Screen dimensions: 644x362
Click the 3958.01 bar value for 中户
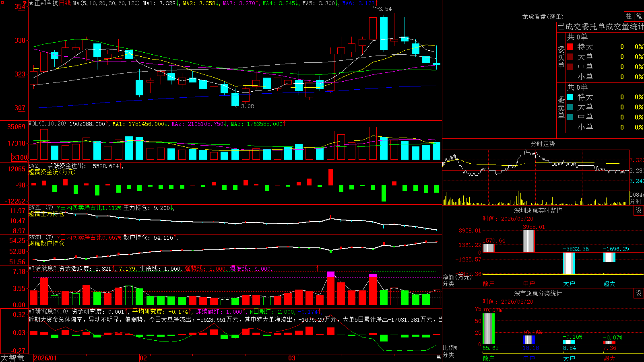[534, 227]
